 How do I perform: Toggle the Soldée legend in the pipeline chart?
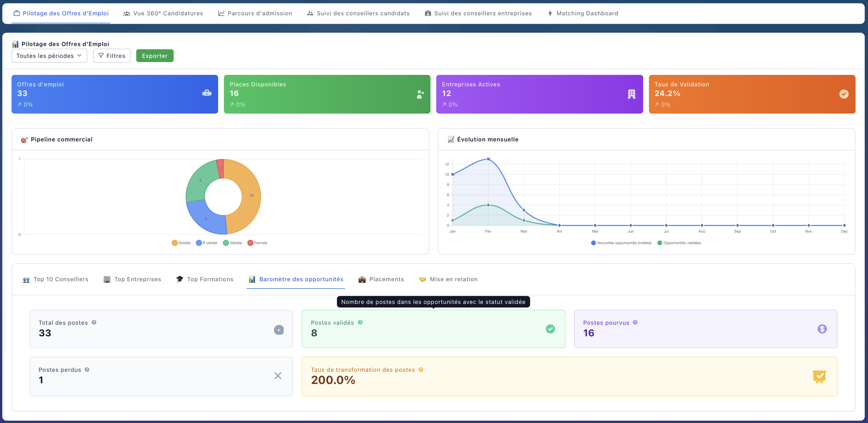point(182,243)
